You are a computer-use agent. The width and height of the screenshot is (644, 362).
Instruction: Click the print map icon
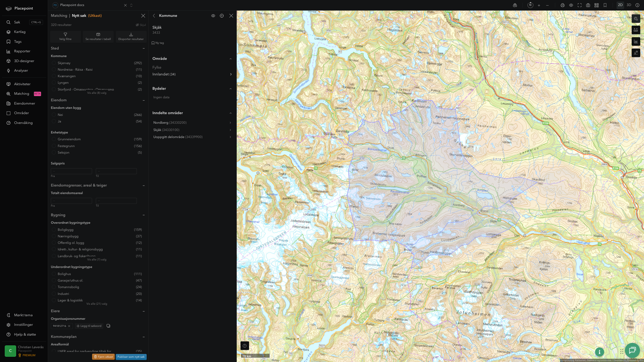point(562,5)
